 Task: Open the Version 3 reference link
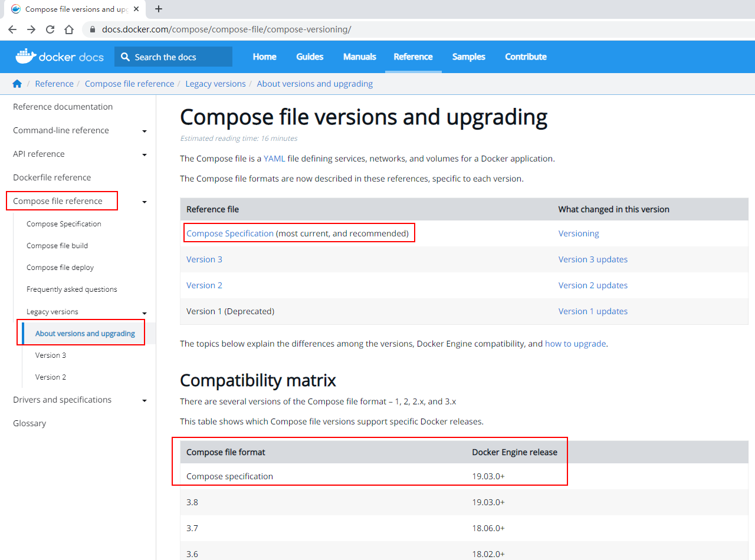(x=204, y=259)
